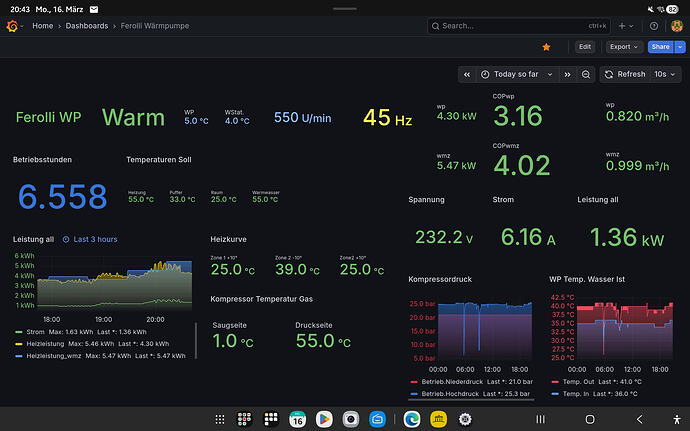This screenshot has height=431, width=690.
Task: Open WP Temp. Wasser Ist panel title
Action: [x=587, y=279]
